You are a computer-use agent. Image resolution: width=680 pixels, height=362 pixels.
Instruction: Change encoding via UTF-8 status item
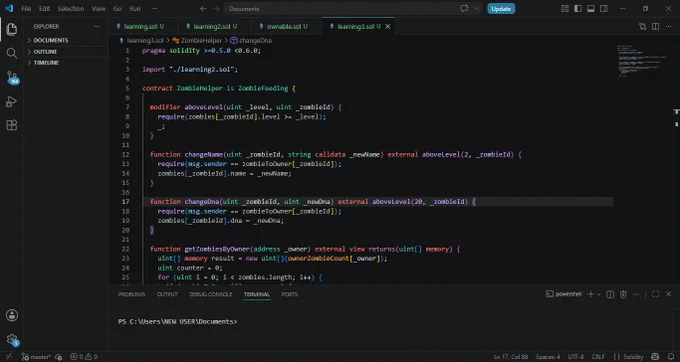click(576, 357)
